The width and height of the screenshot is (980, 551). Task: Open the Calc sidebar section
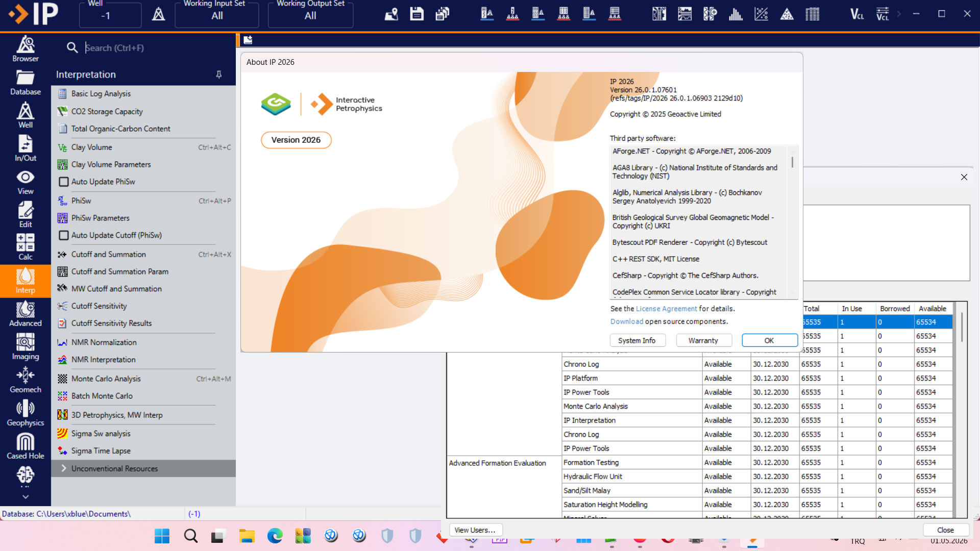(x=26, y=247)
